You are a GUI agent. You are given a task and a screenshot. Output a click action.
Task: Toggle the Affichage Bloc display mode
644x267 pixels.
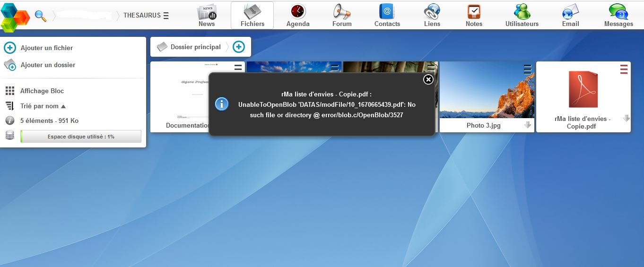pyautogui.click(x=42, y=91)
